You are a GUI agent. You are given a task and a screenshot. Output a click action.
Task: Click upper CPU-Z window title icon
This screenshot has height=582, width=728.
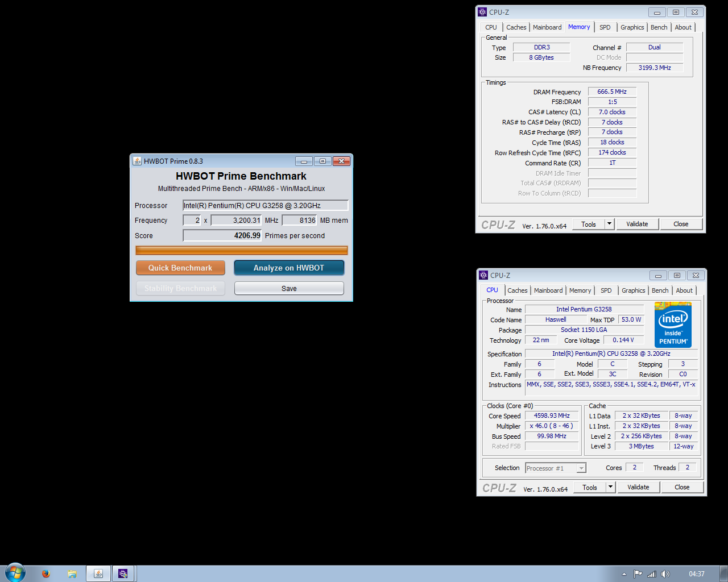pyautogui.click(x=482, y=12)
